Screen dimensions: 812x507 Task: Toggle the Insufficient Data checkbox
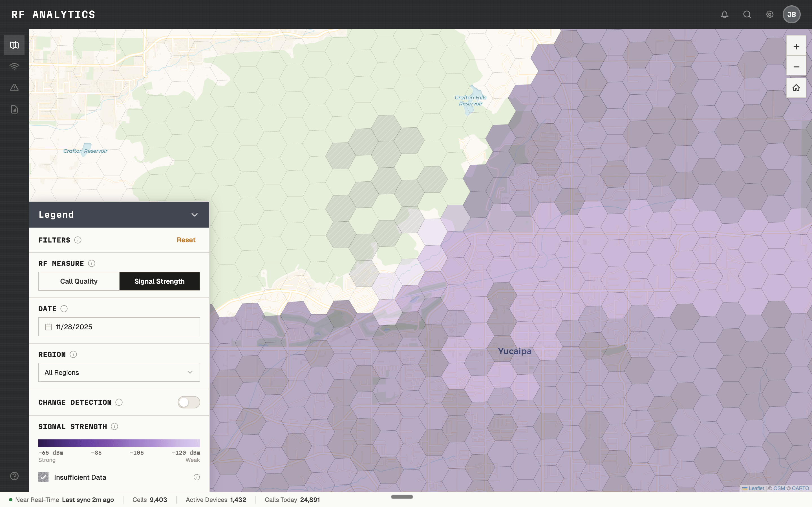43,477
